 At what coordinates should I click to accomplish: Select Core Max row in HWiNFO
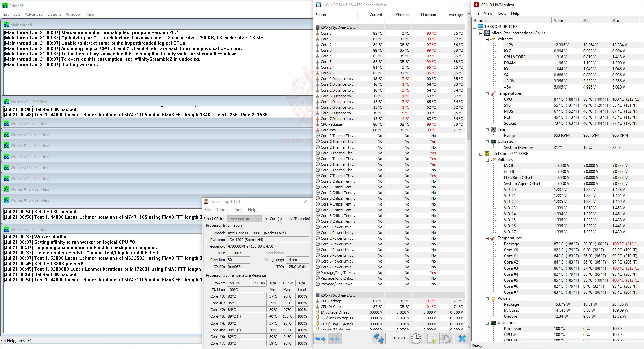tap(390, 130)
